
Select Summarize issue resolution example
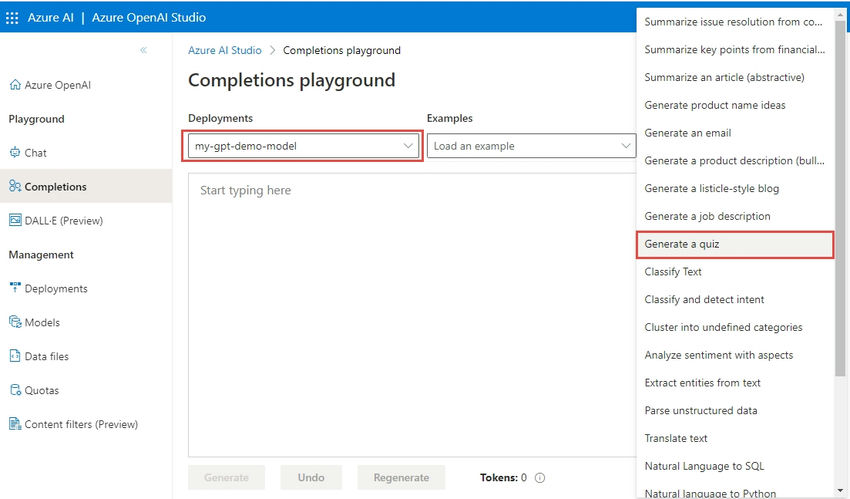(735, 22)
